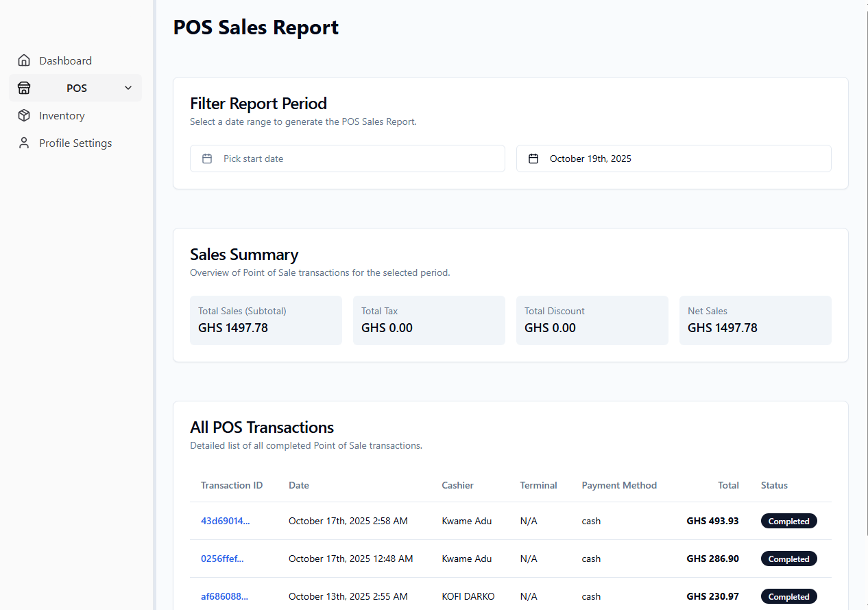Click the Net Sales summary card
868x610 pixels.
coord(755,320)
